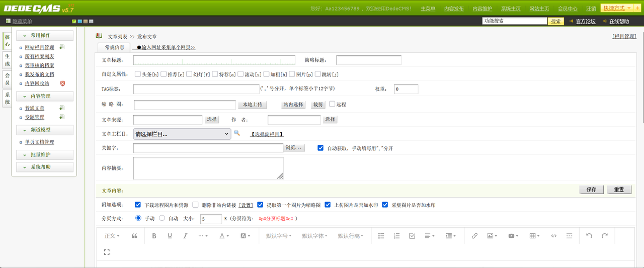
Task: Click the 保存 button
Action: [591, 190]
